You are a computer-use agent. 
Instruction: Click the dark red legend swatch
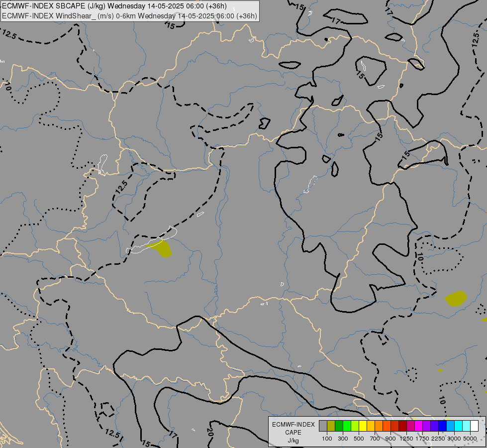[402, 426]
